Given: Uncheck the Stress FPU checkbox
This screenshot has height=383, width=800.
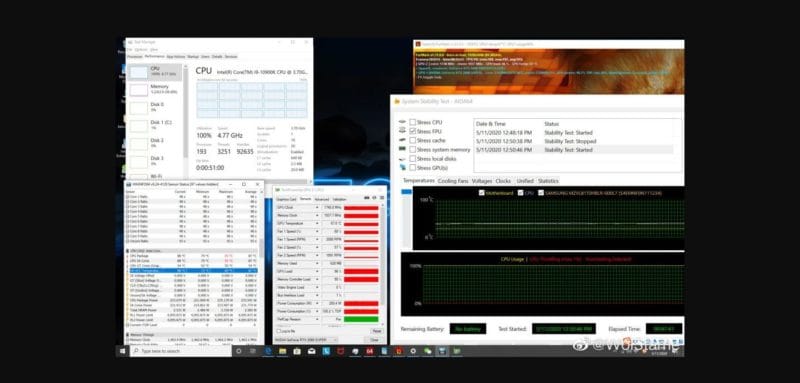Looking at the screenshot, I should click(x=412, y=131).
